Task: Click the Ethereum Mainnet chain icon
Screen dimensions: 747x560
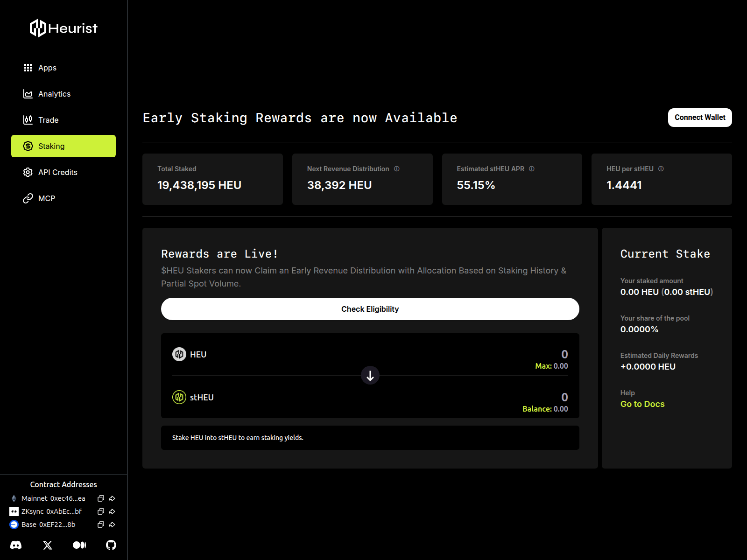Action: pos(14,498)
